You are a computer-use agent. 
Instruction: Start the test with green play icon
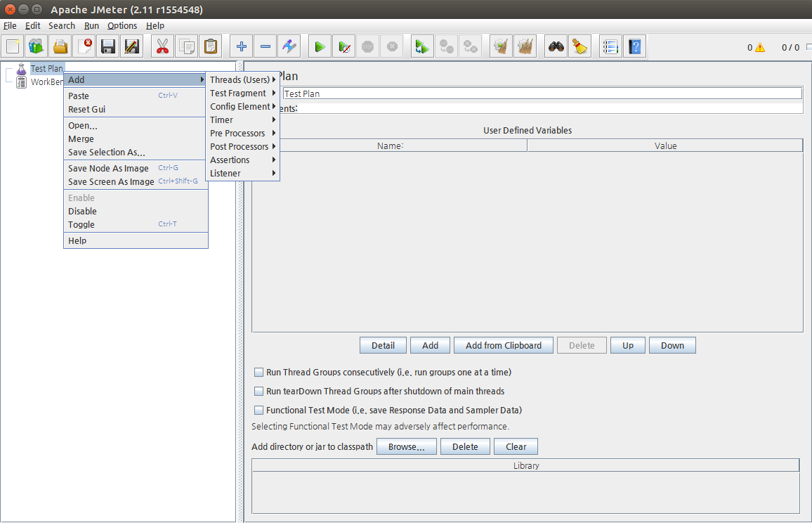click(320, 46)
